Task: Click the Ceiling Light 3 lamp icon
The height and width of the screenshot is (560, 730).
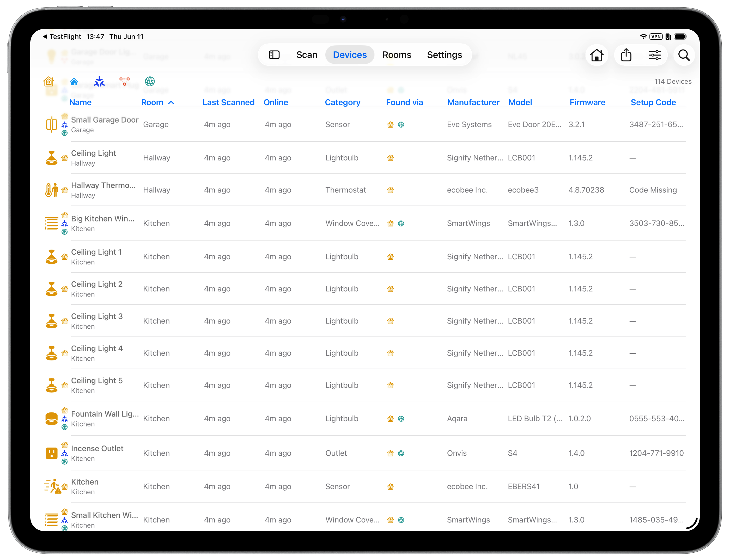Action: pos(51,321)
